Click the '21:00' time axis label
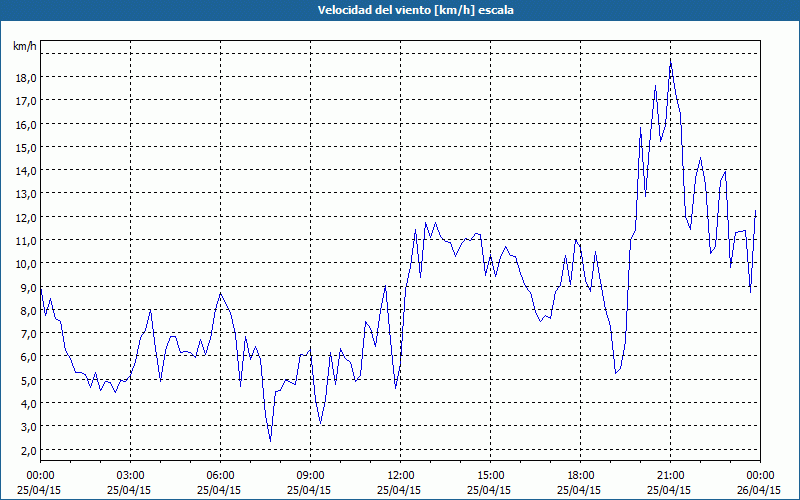800x500 pixels. point(670,476)
